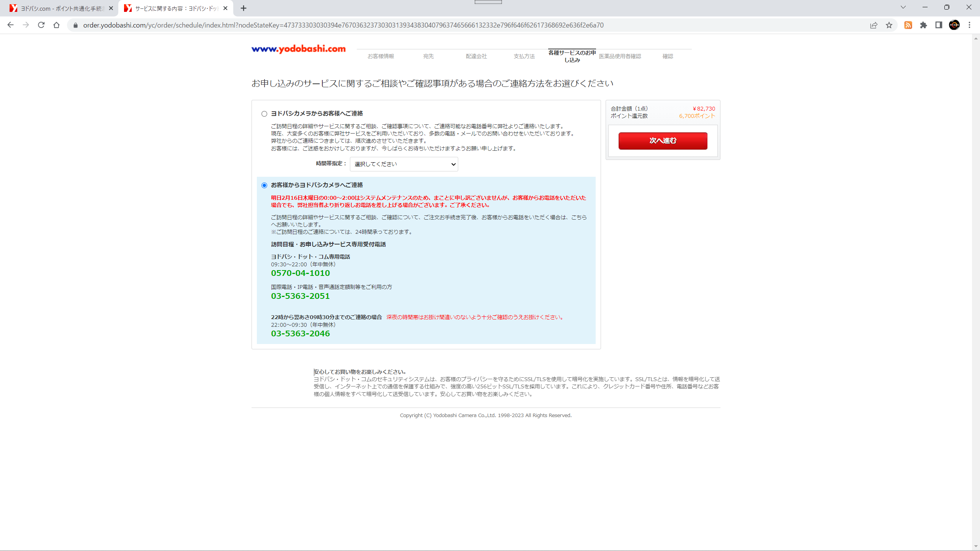Click the お客様情報 step
This screenshot has height=551, width=980.
pyautogui.click(x=381, y=56)
